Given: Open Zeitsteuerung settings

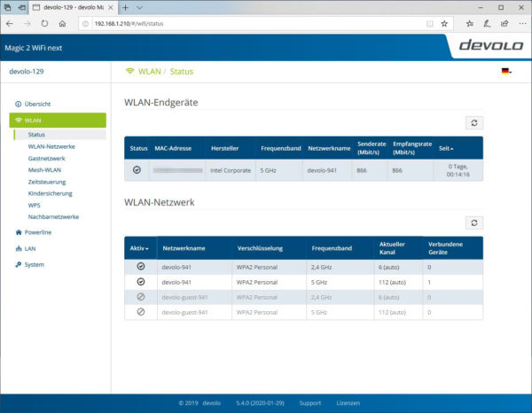Looking at the screenshot, I should click(x=47, y=182).
